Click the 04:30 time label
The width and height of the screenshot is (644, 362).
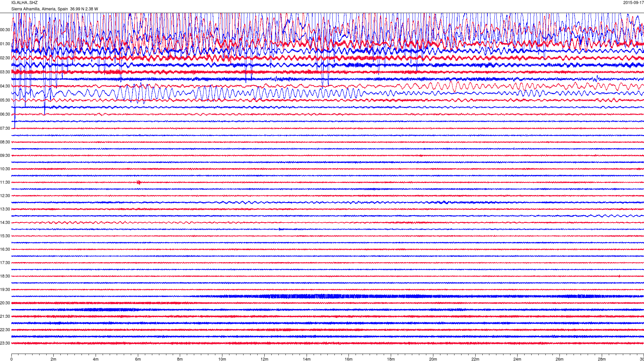tap(5, 86)
